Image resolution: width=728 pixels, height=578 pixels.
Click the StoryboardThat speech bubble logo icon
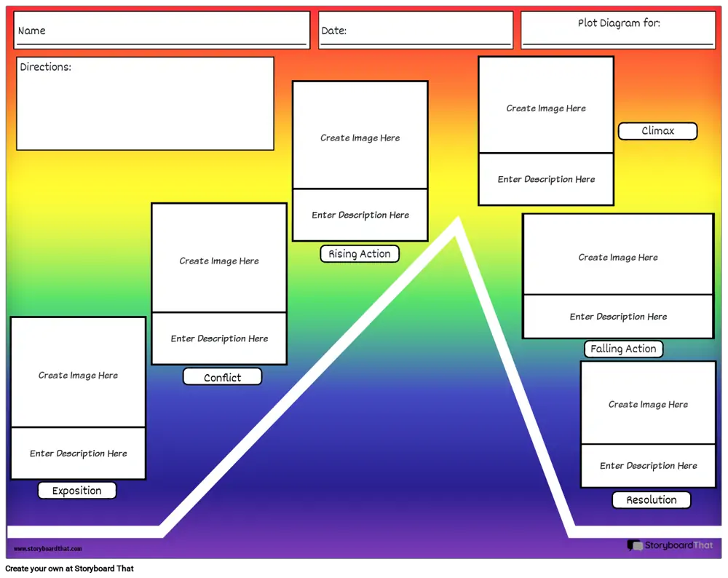coord(635,545)
